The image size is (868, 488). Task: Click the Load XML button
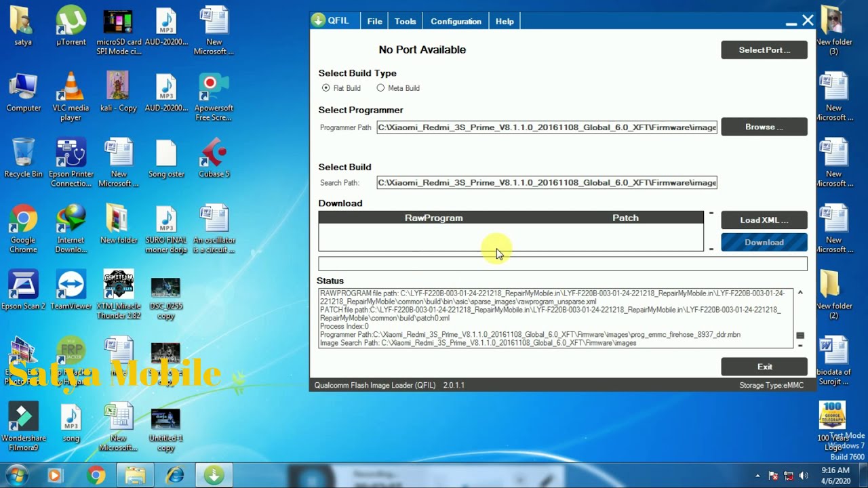764,220
